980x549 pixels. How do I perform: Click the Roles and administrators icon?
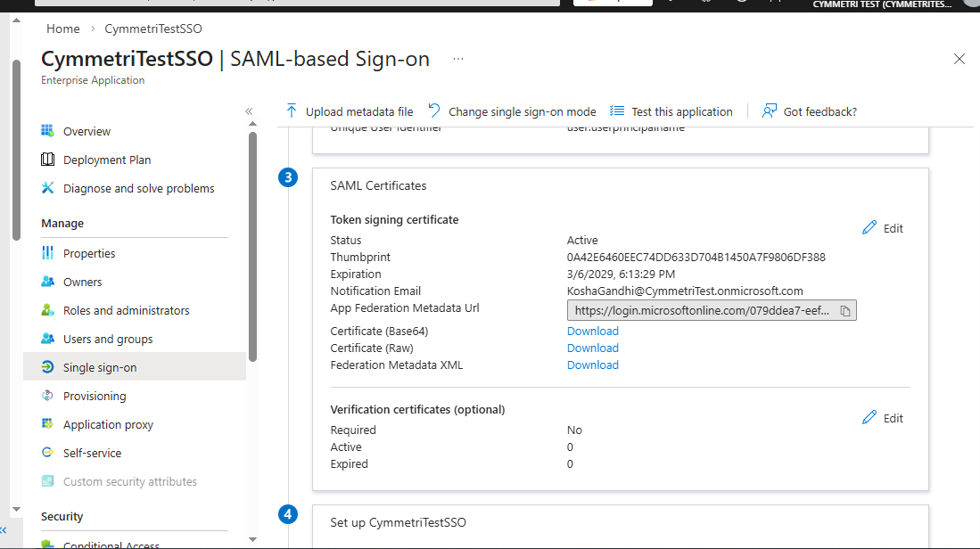47,310
